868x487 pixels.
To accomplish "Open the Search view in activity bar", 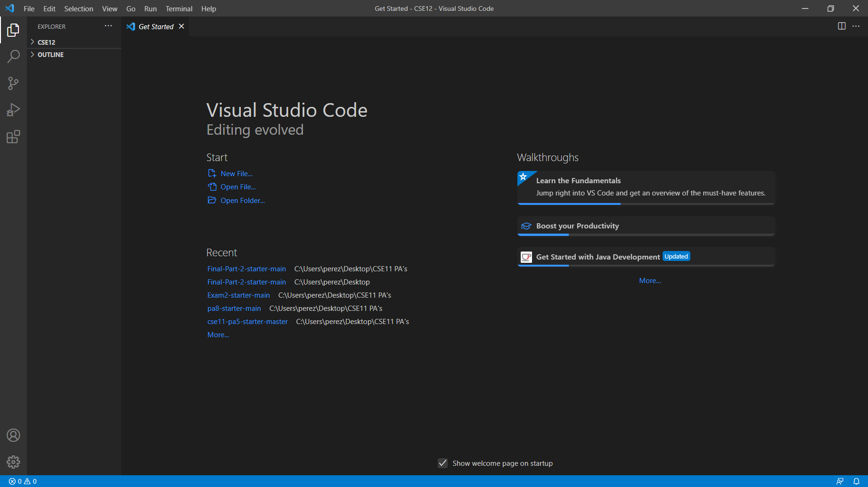I will 13,57.
